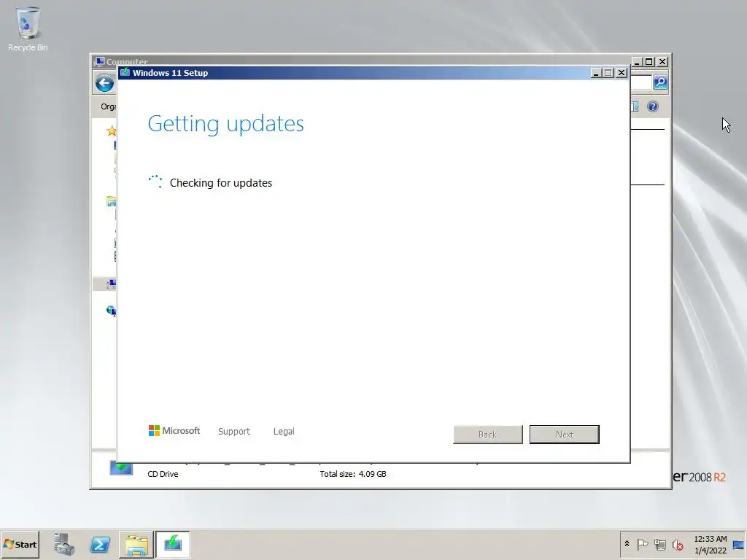Click the Windows 11 Setup title icon
The height and width of the screenshot is (560, 747).
(125, 72)
